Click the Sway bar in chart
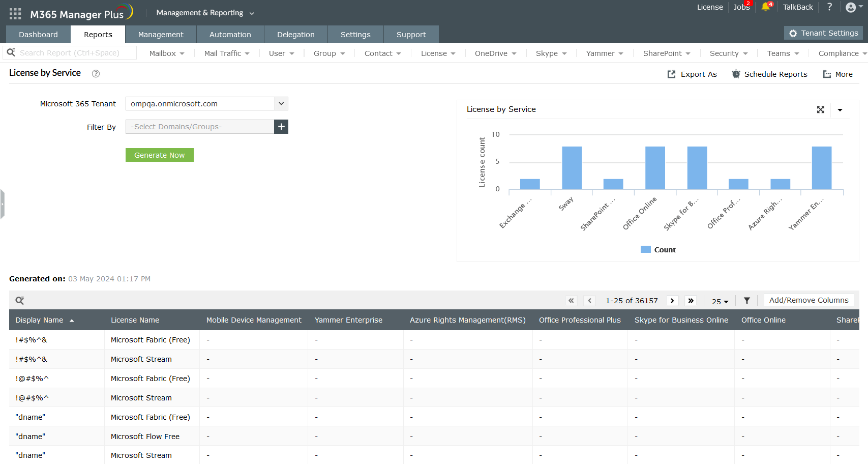This screenshot has height=464, width=868. 572,168
